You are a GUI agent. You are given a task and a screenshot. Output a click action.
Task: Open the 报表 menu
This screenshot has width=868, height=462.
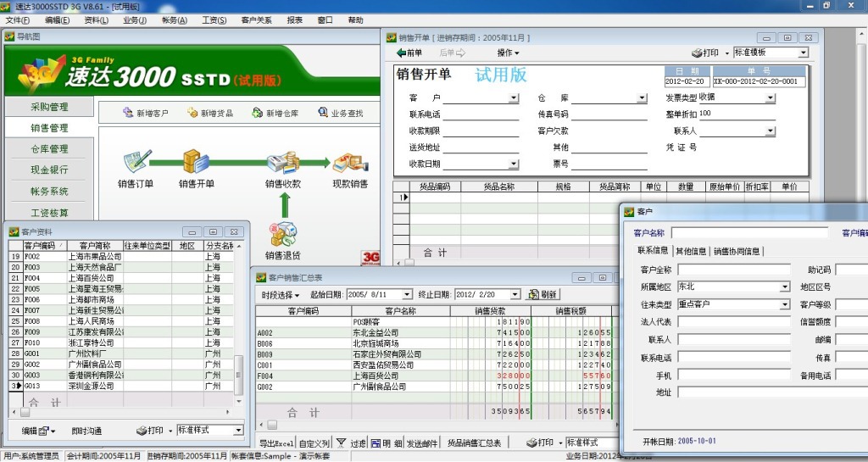(294, 19)
